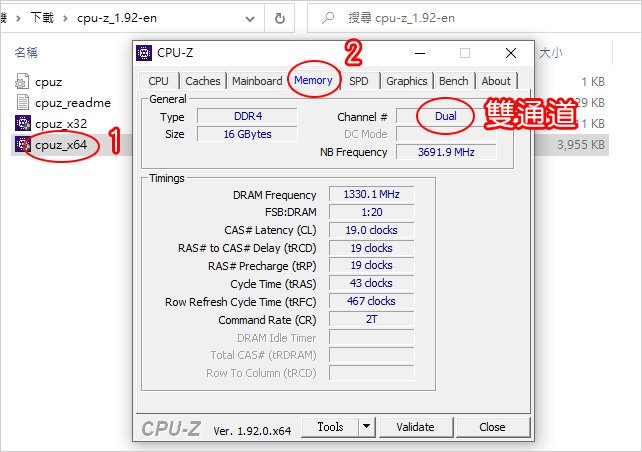Viewport: 642px width, 452px height.
Task: Open the About tab
Action: [x=496, y=81]
